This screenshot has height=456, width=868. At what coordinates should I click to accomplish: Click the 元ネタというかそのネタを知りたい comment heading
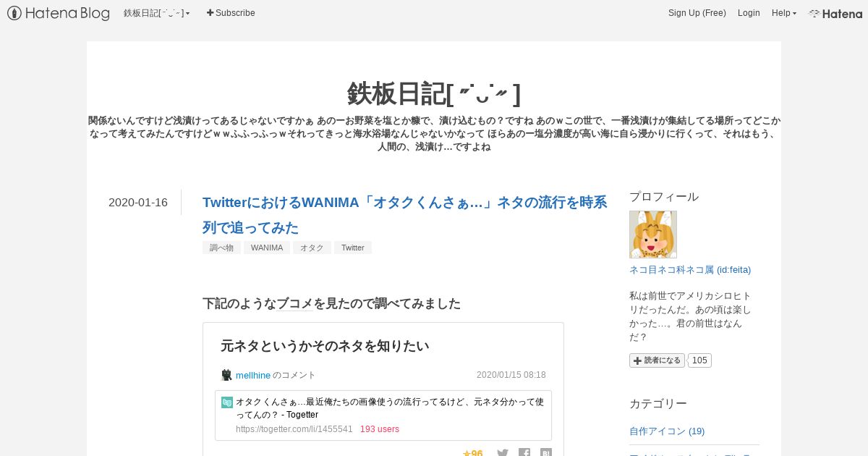coord(325,346)
